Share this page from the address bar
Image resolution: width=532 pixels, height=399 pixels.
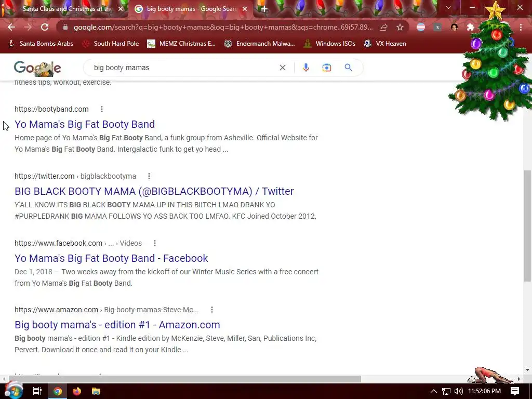[x=383, y=27]
